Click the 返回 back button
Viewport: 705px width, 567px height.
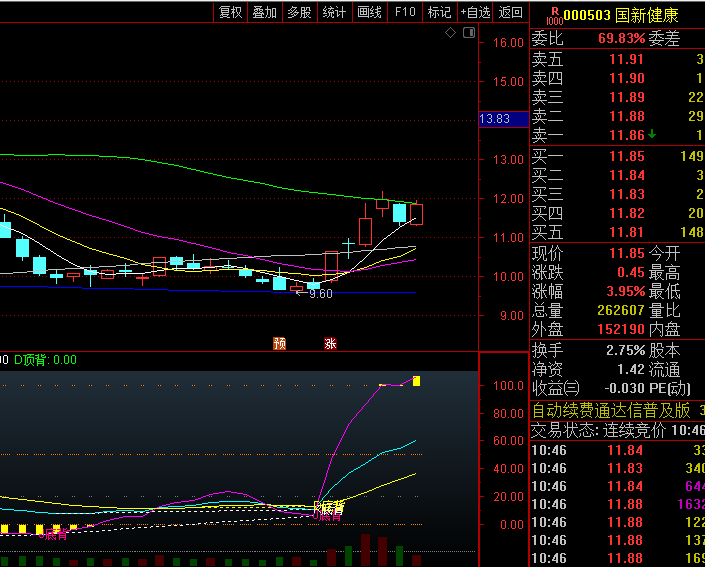point(511,12)
